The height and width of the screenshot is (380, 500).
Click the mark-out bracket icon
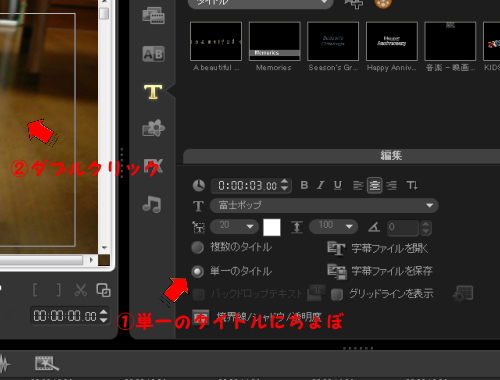[x=59, y=290]
